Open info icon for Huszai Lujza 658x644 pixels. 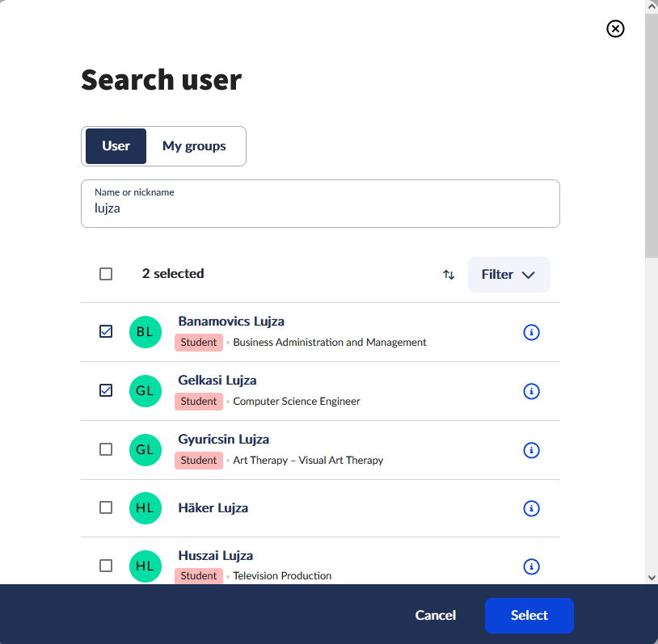(x=531, y=566)
